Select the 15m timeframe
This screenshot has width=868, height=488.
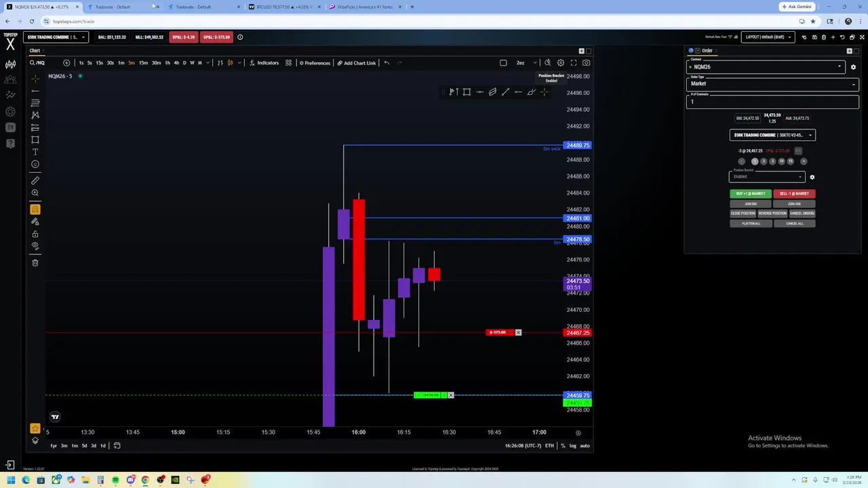coord(143,63)
